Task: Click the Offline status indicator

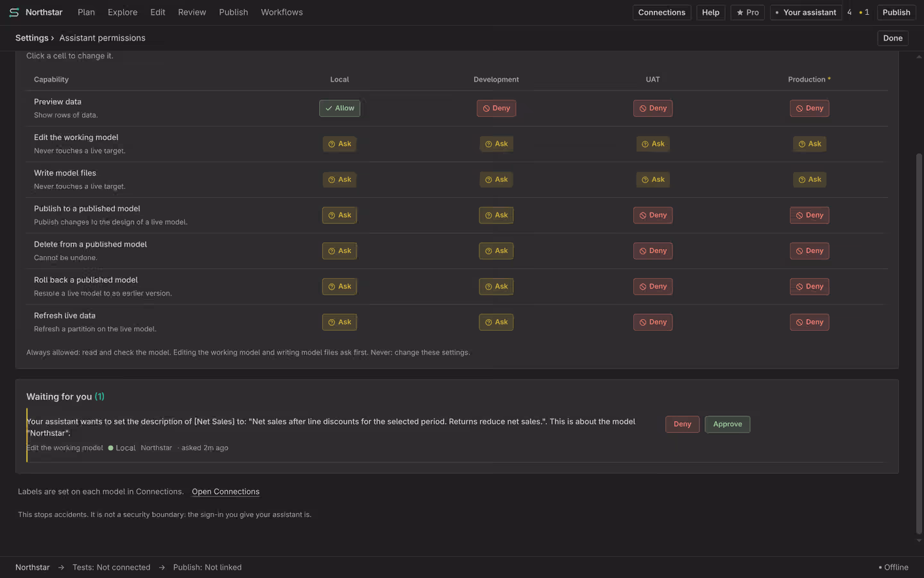Action: (x=893, y=567)
